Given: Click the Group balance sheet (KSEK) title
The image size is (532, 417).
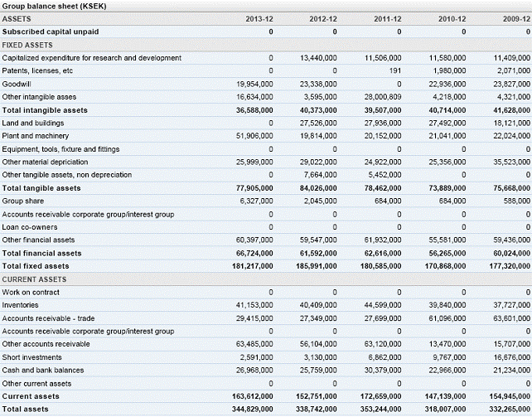Looking at the screenshot, I should [x=54, y=6].
